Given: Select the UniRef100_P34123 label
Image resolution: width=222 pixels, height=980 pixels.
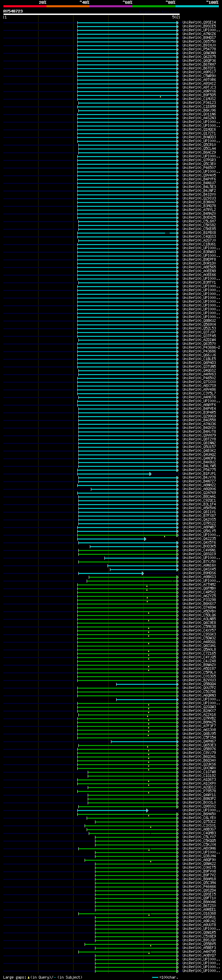Looking at the screenshot, I should point(199,103).
